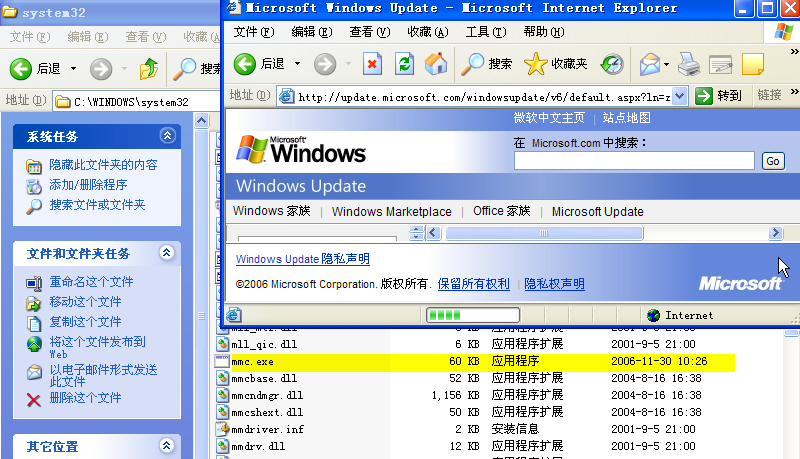Click the system32 address path field
Image resolution: width=800 pixels, height=459 pixels.
(x=138, y=102)
